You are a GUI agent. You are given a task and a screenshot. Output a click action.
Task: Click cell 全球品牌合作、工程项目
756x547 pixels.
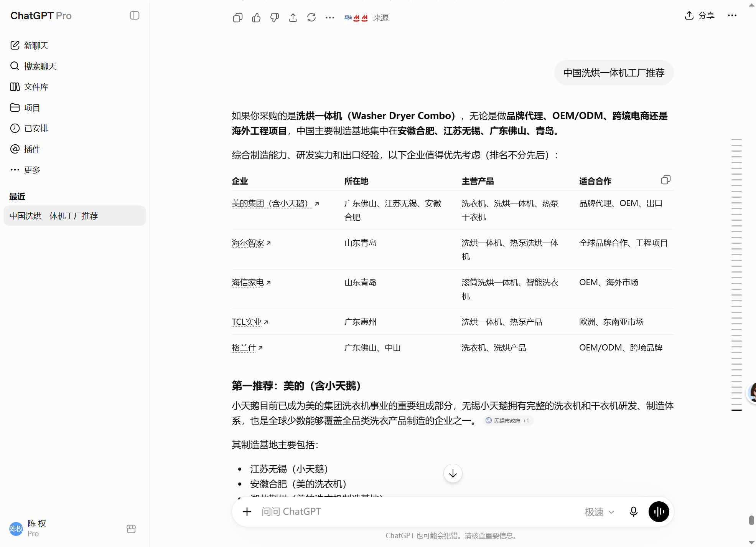click(x=624, y=243)
